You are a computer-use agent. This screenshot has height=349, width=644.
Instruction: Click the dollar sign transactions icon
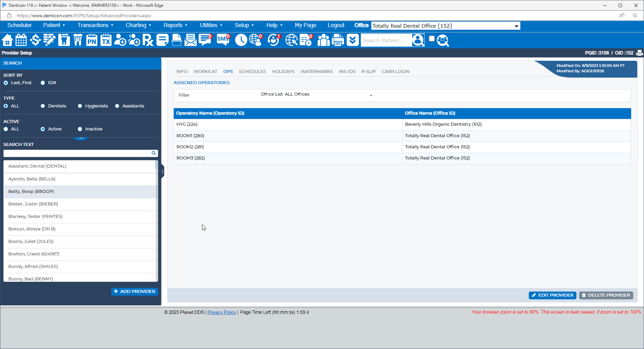[x=35, y=40]
